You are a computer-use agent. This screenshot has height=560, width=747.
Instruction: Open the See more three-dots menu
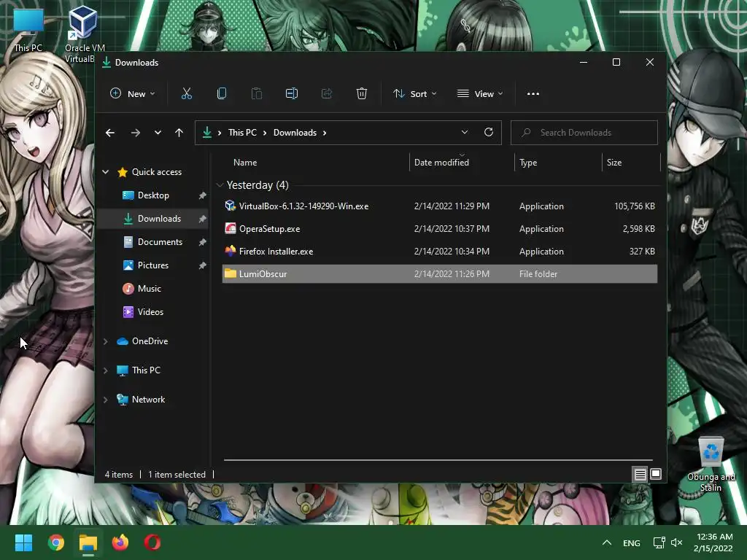[533, 94]
